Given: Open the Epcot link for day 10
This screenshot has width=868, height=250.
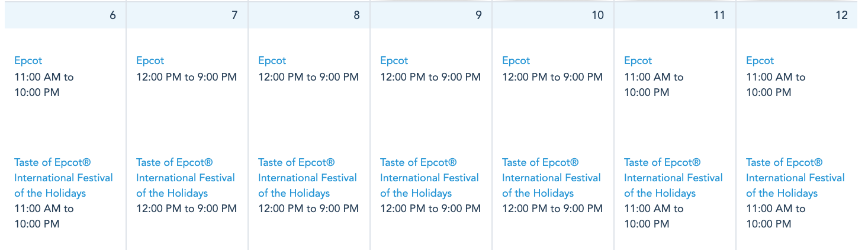Looking at the screenshot, I should (516, 60).
